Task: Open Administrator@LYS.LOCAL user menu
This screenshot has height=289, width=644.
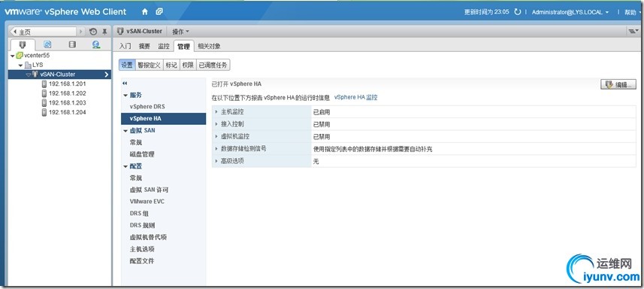Action: [x=570, y=12]
